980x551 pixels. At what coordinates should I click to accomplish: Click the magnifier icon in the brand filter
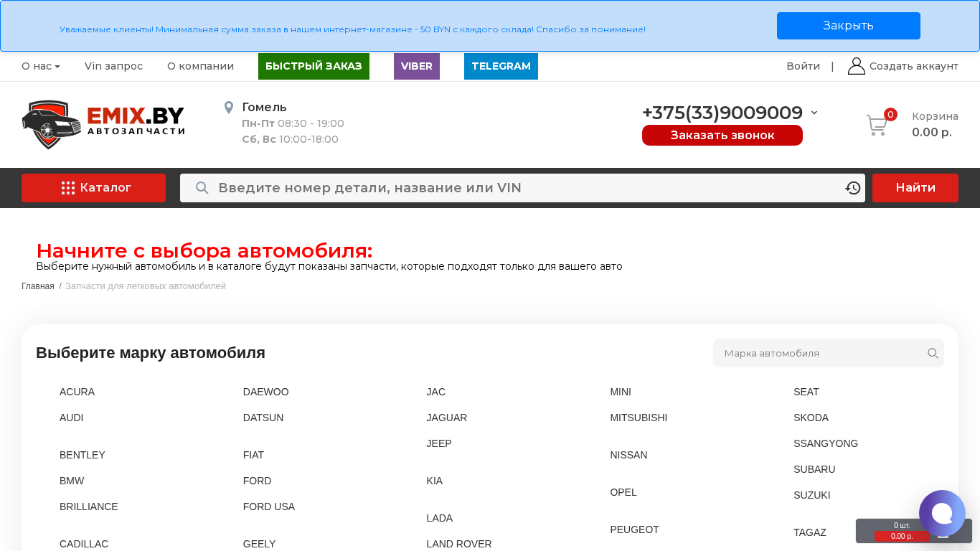point(933,353)
